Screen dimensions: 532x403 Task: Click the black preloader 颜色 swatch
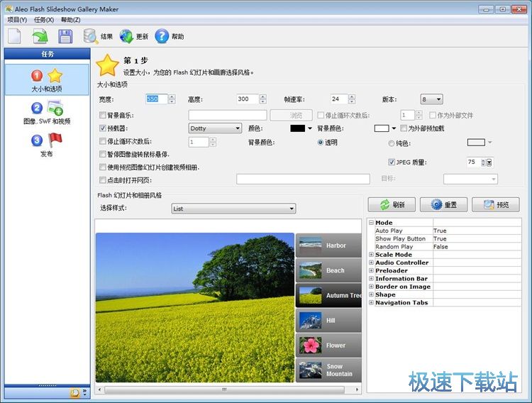click(298, 128)
